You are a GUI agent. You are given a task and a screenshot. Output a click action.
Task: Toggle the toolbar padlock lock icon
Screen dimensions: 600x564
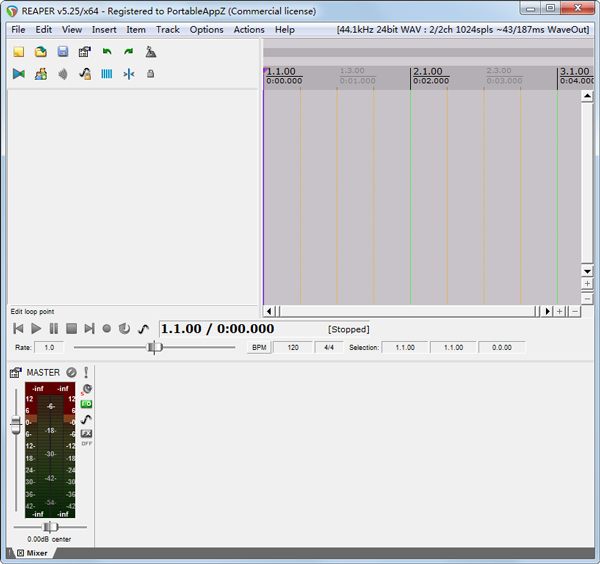coord(151,74)
